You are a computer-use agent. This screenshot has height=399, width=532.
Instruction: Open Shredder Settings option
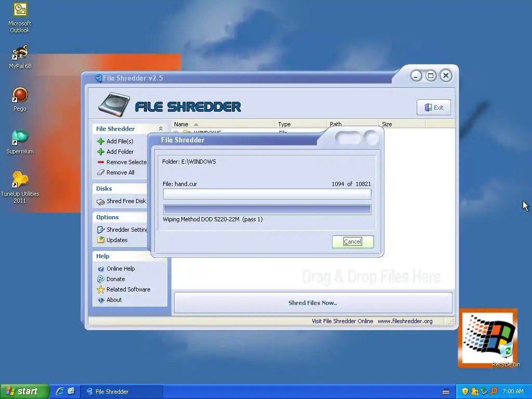(122, 230)
